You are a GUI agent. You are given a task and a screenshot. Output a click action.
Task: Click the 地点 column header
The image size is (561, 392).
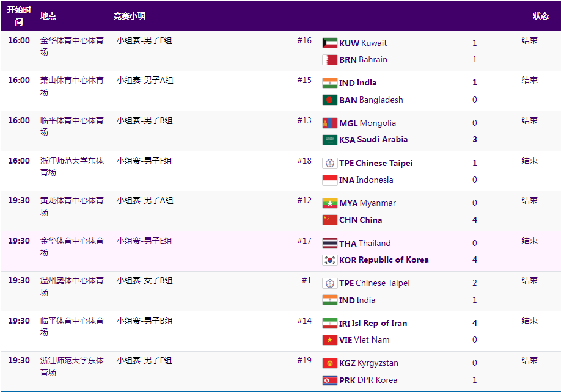coord(48,16)
